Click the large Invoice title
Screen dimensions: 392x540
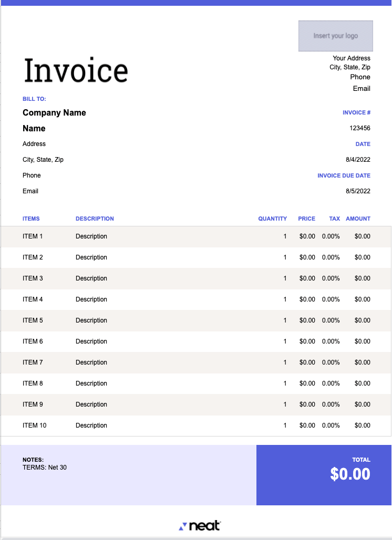(76, 71)
